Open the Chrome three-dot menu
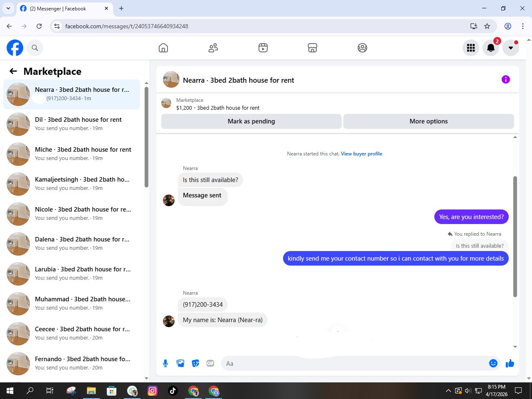The image size is (532, 399). click(x=523, y=26)
